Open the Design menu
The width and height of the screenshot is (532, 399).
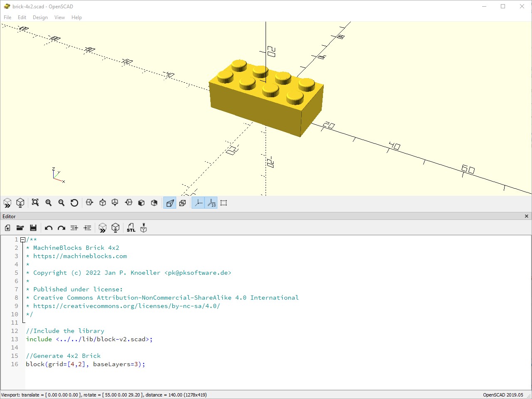tap(40, 17)
